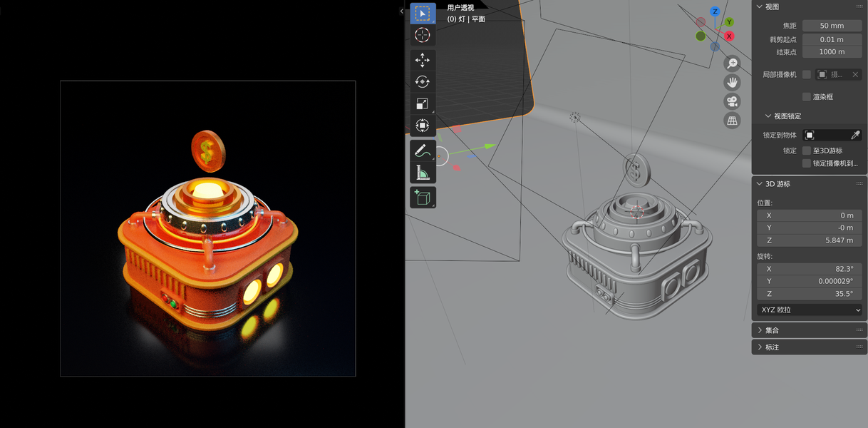Viewport: 868px width, 428px height.
Task: Activate the Move tool
Action: click(423, 61)
